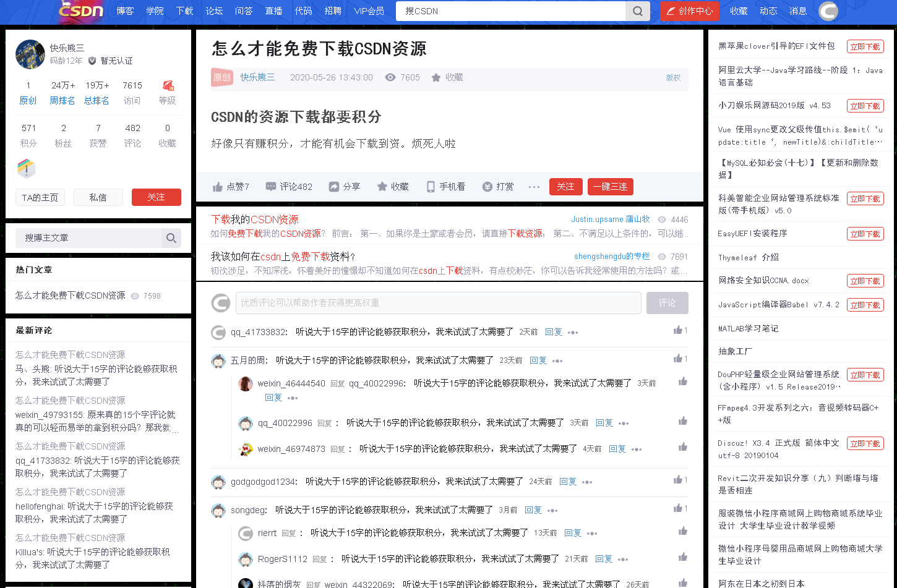
Task: Click 动态 in the header
Action: [768, 11]
